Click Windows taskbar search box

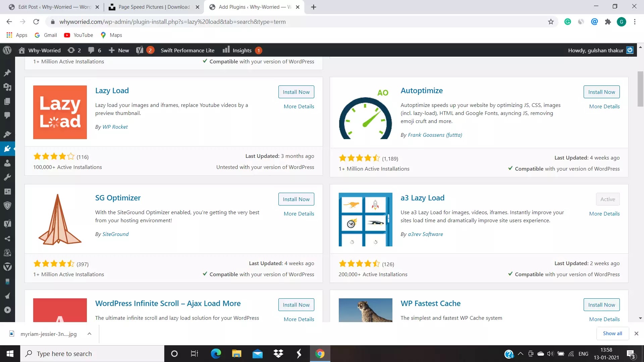click(x=92, y=354)
